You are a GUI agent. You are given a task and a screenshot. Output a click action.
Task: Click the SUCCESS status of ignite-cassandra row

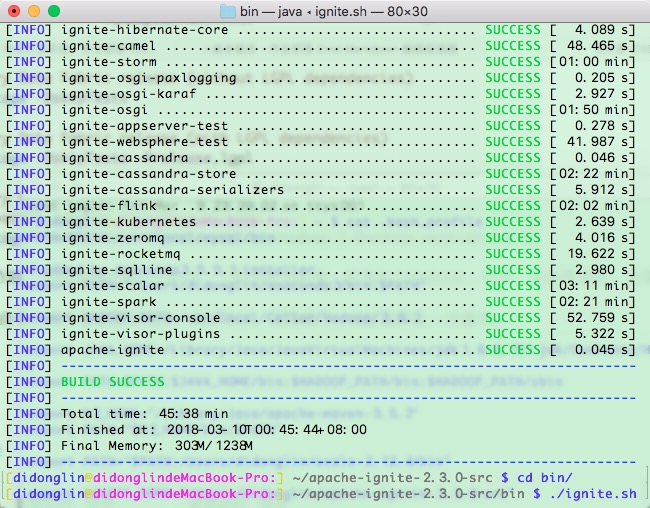[513, 158]
